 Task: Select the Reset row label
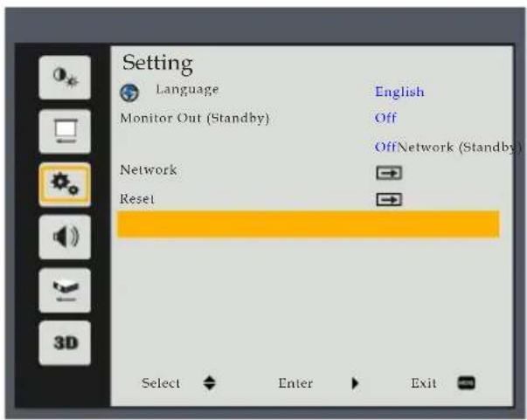click(x=137, y=199)
